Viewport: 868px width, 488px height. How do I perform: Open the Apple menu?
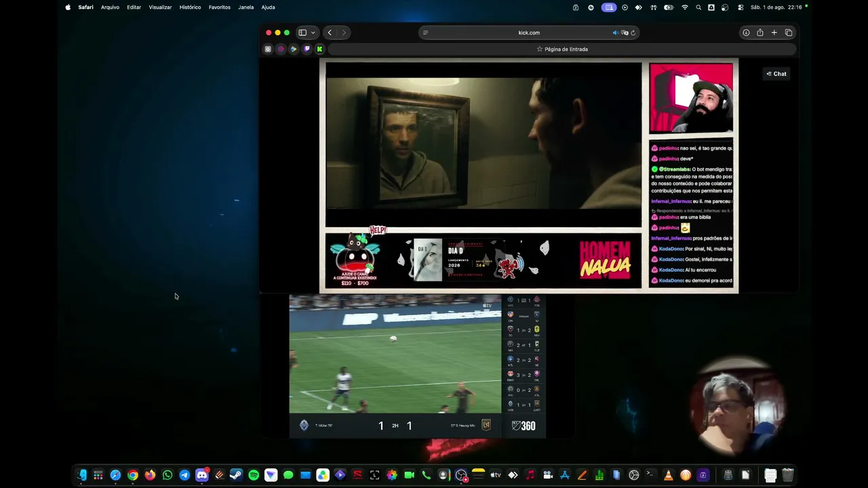(68, 7)
